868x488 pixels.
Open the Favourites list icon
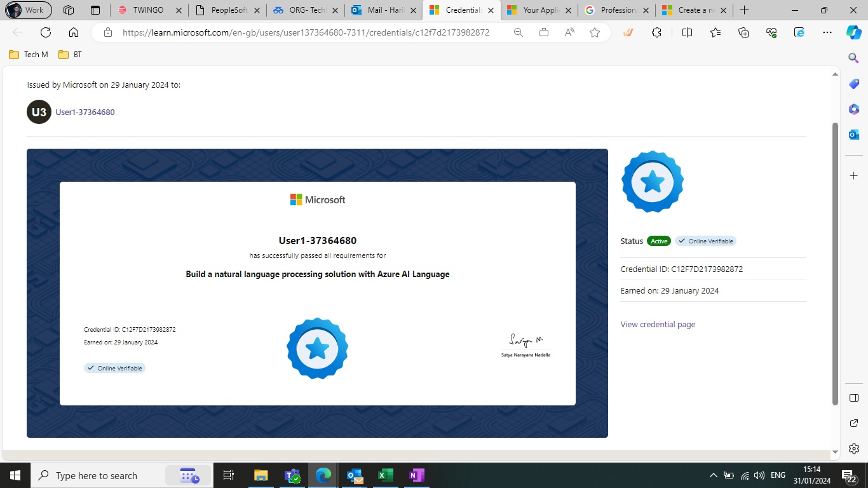(715, 32)
